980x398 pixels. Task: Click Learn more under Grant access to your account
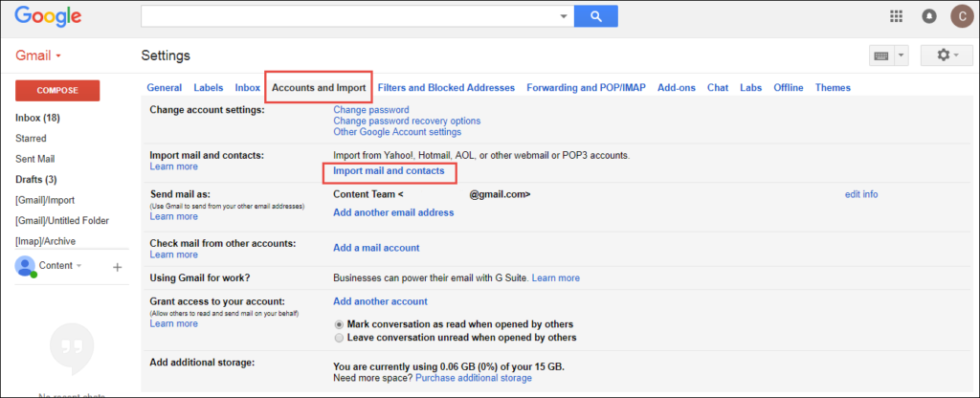click(174, 323)
